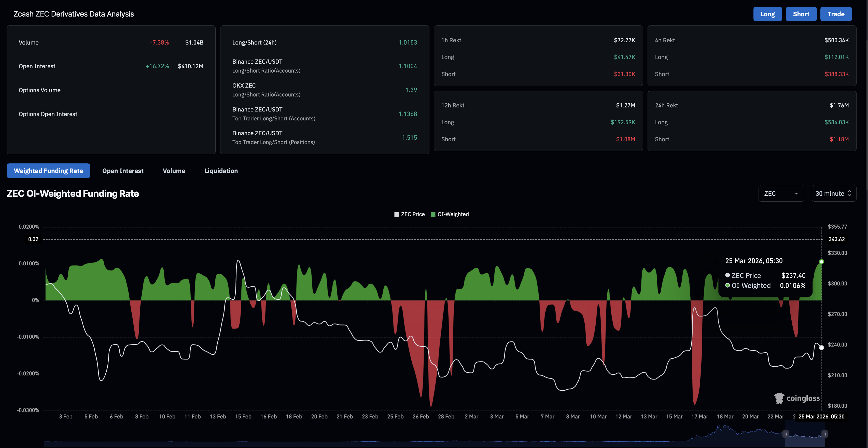868x448 pixels.
Task: Click the green OI-Weighted legend swatch
Action: [x=433, y=214]
